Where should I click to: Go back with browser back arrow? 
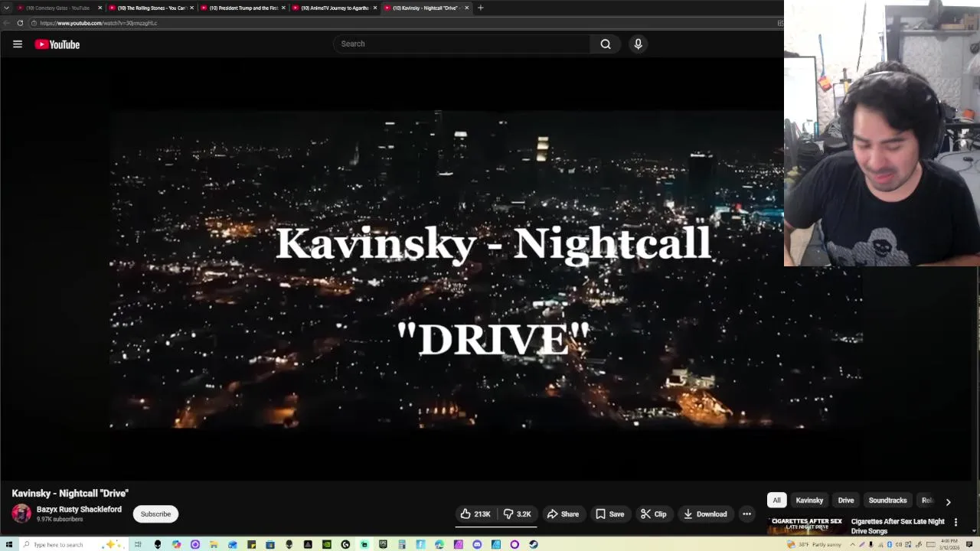[x=6, y=23]
